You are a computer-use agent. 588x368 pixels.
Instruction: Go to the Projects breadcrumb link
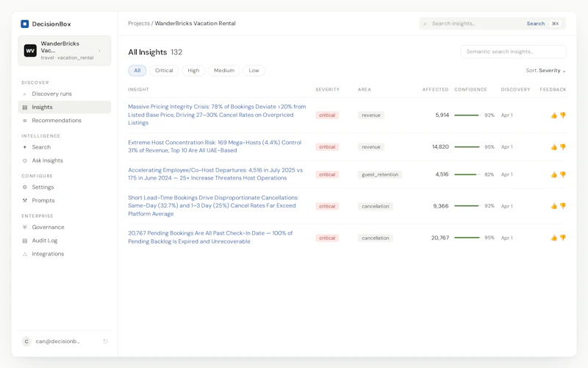139,24
